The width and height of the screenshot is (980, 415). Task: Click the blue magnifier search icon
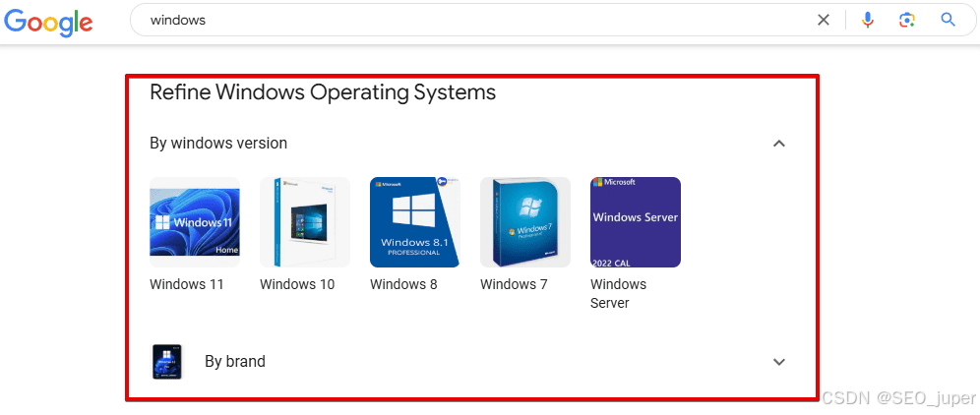click(x=949, y=20)
